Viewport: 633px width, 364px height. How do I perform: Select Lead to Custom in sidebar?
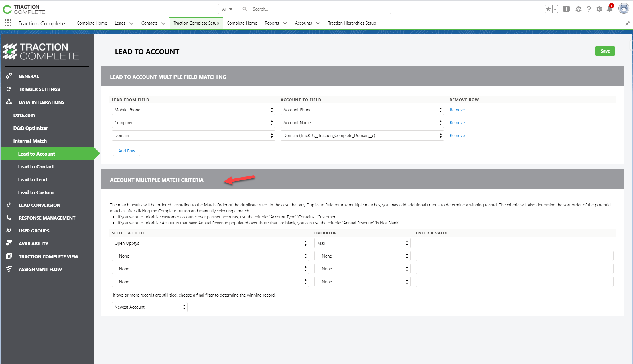click(36, 192)
